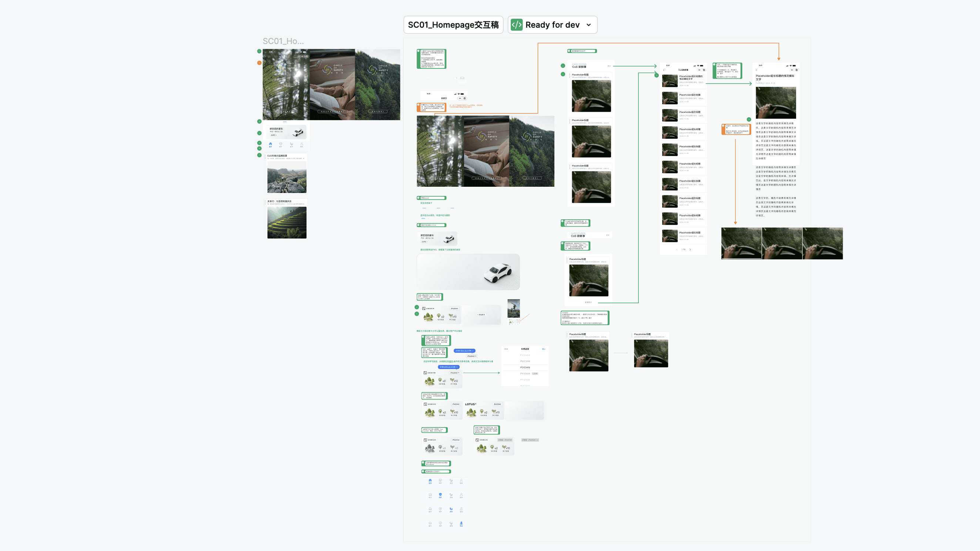Open the grey 已转移 plate dropdown chip
Image resolution: width=980 pixels, height=551 pixels.
pyautogui.click(x=530, y=440)
